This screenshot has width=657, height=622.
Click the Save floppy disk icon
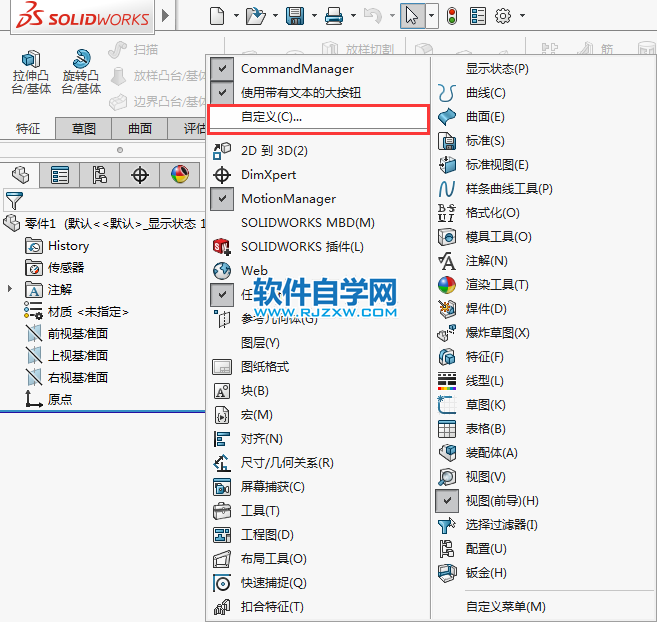click(295, 16)
